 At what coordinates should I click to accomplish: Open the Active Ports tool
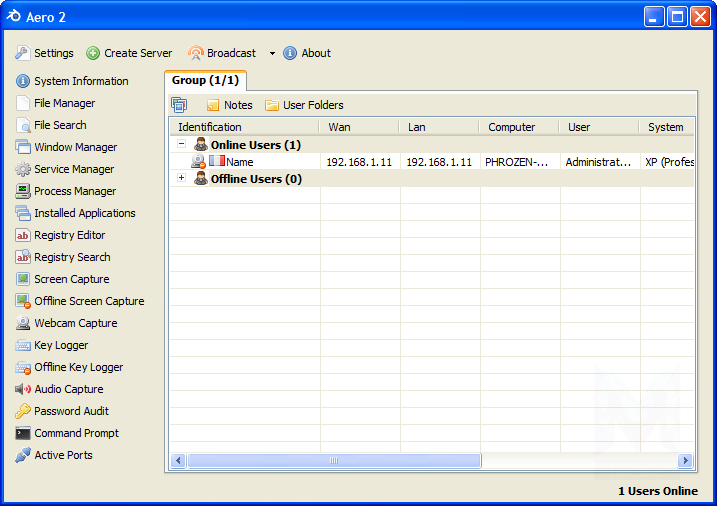[x=63, y=455]
